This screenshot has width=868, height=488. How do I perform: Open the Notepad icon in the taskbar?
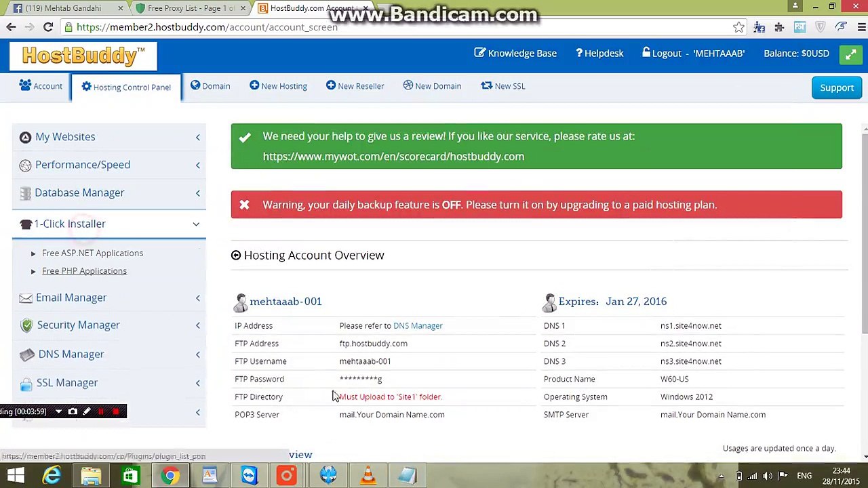(407, 475)
